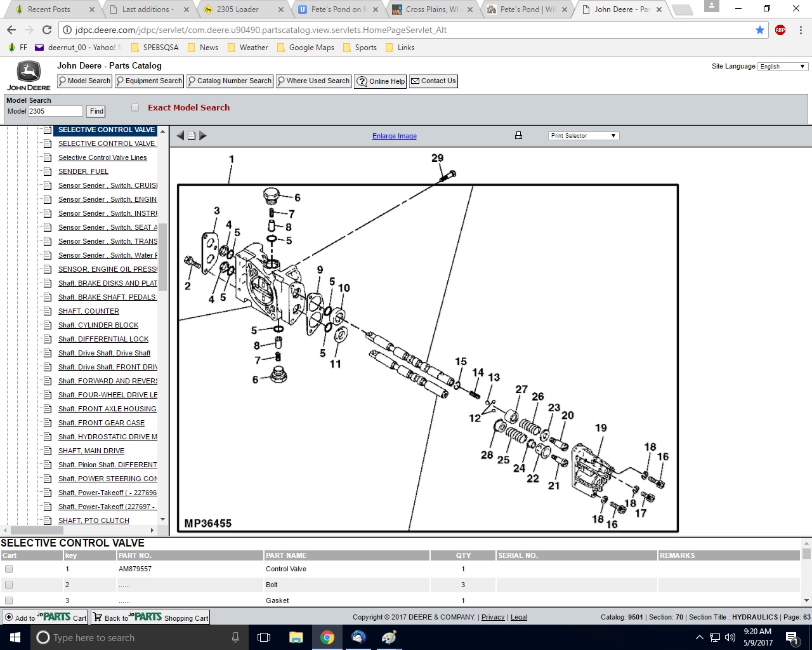
Task: Click the volume icon in system tray
Action: point(730,637)
